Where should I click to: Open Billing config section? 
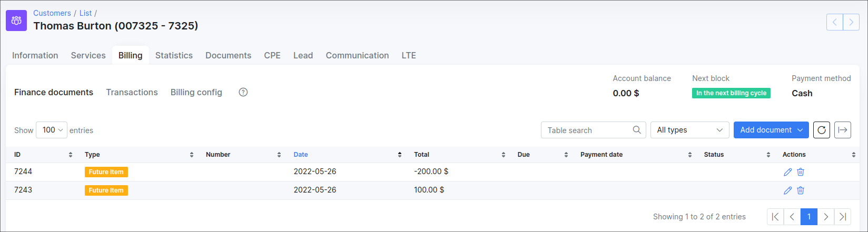coord(196,92)
